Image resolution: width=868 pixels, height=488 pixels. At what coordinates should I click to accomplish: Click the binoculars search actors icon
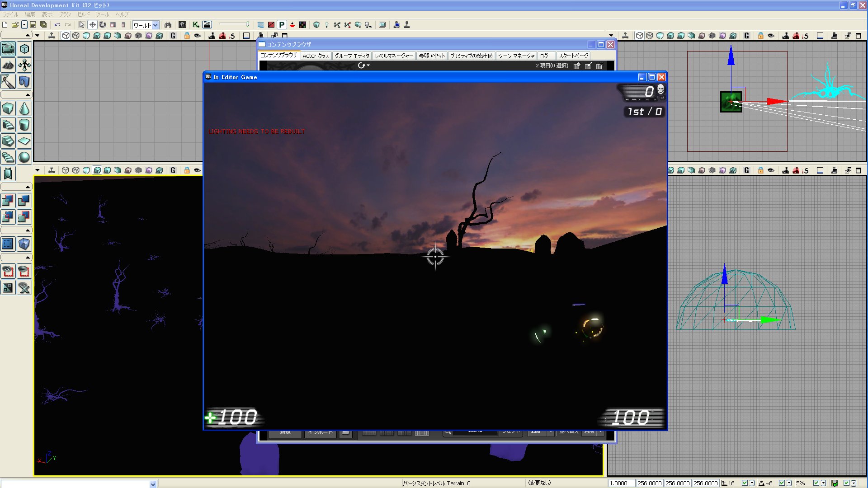pyautogui.click(x=168, y=25)
